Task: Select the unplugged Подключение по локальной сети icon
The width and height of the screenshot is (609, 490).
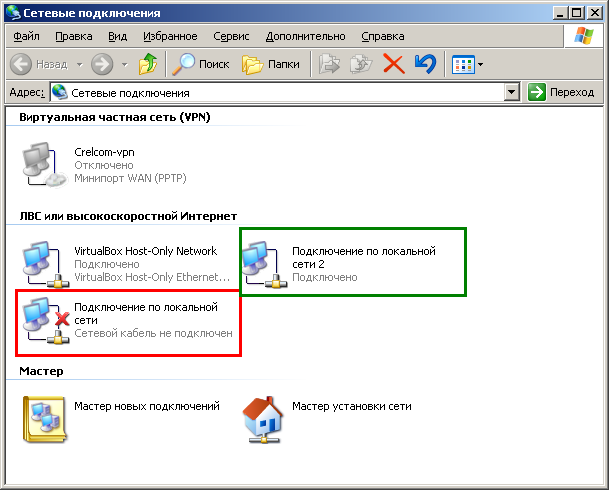Action: pos(45,320)
